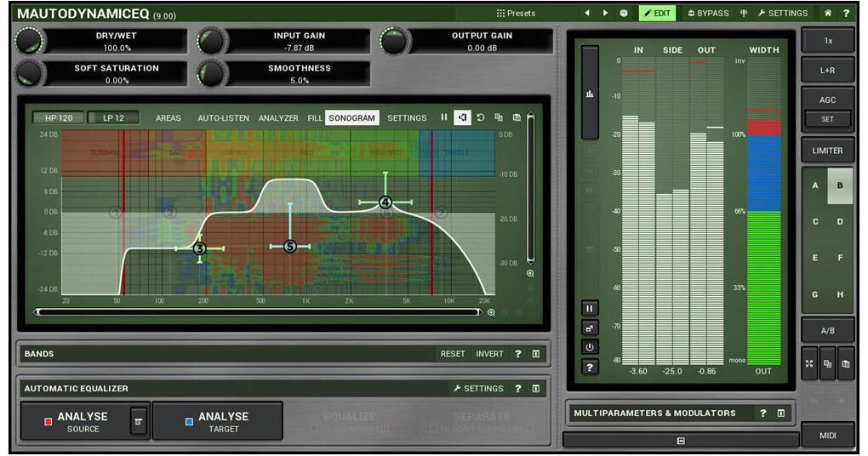The image size is (868, 456).
Task: Click the SMOOTHNESS knob
Action: (211, 74)
